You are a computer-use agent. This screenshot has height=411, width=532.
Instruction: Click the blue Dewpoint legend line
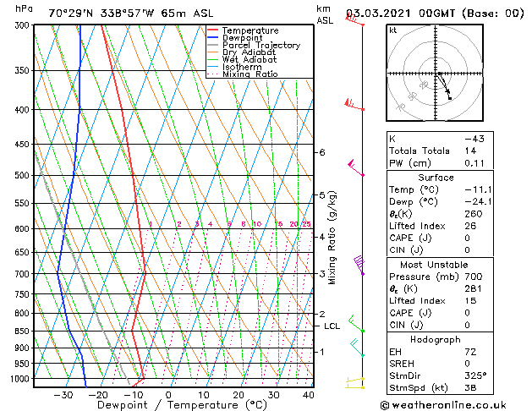(x=212, y=38)
